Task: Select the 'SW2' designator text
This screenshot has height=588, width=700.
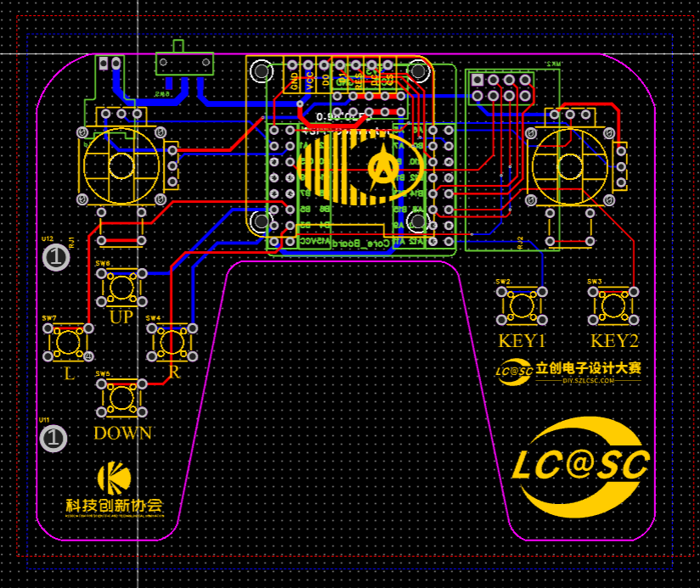Action: pos(503,282)
